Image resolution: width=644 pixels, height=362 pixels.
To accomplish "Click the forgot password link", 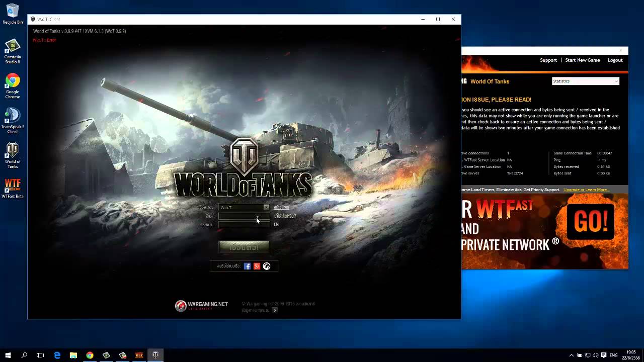I will tap(284, 216).
